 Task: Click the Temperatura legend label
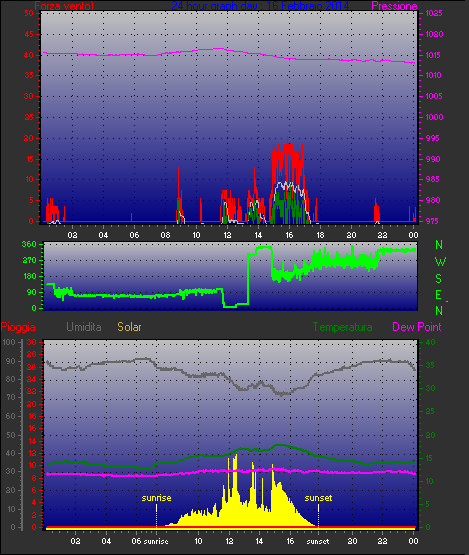[342, 327]
